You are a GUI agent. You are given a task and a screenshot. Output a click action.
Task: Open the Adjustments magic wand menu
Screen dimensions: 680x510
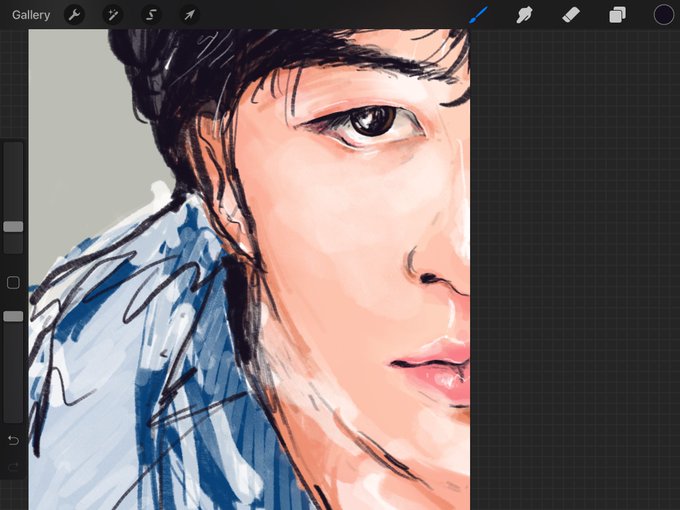click(113, 15)
